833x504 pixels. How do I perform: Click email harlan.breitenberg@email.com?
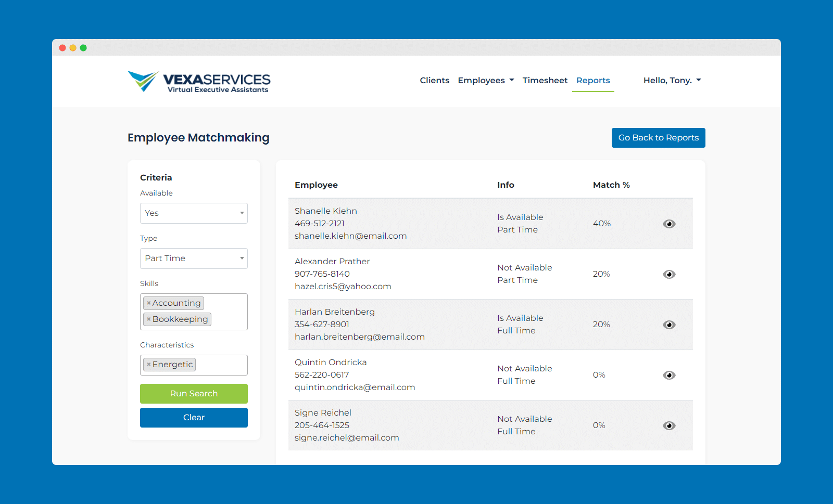click(360, 337)
